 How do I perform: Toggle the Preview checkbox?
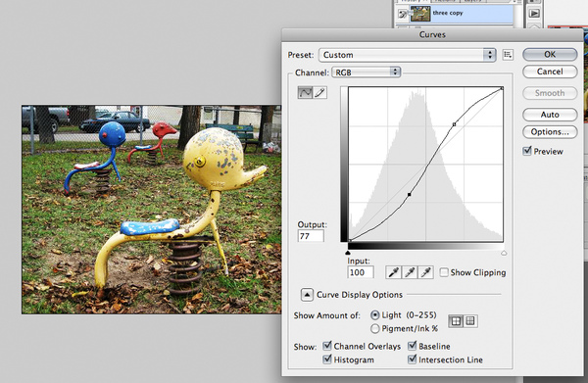527,151
